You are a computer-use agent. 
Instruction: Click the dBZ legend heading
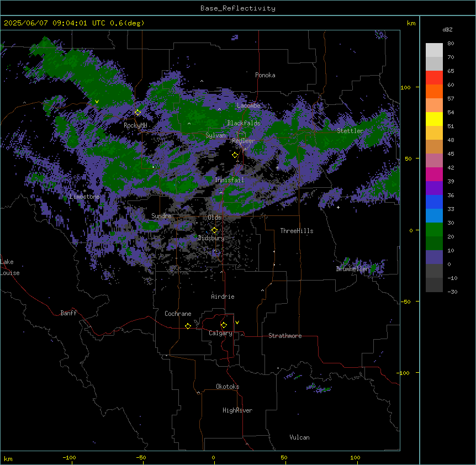(x=447, y=30)
